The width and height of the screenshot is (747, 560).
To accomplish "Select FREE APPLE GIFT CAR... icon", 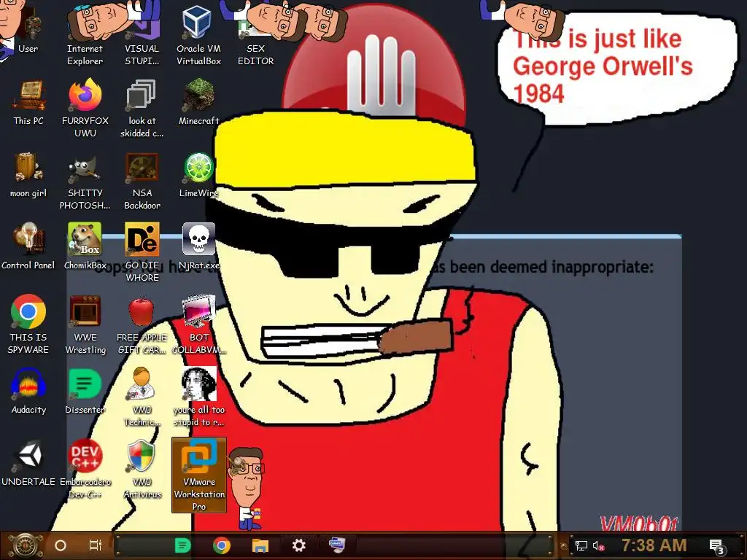I will [142, 324].
